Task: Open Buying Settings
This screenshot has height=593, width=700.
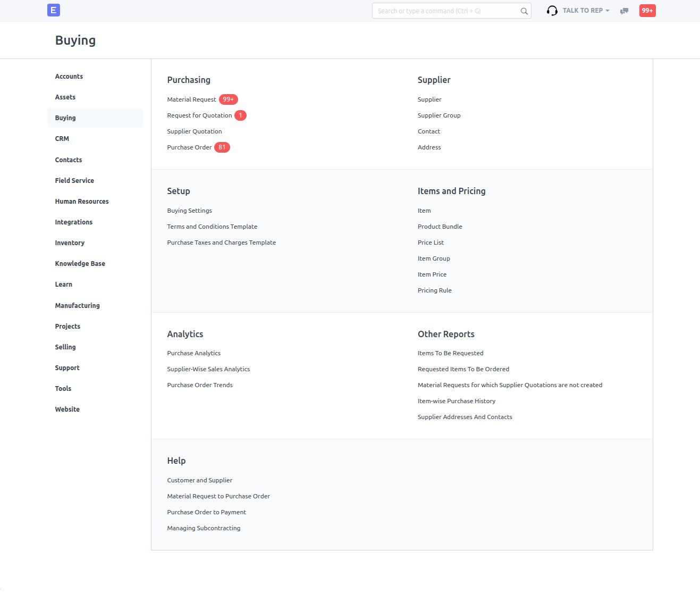Action: tap(189, 211)
